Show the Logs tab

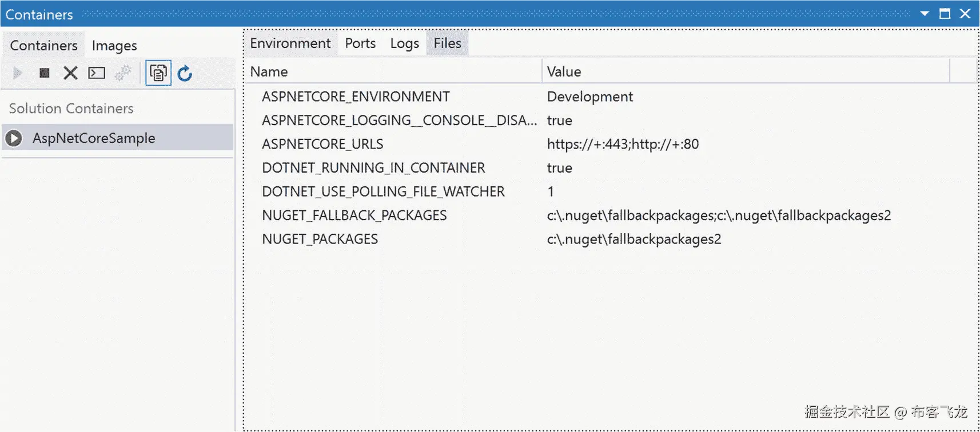tap(404, 43)
